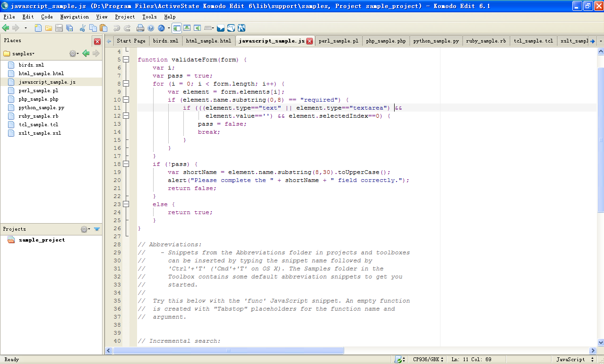Open the Navigation menu

pos(74,17)
